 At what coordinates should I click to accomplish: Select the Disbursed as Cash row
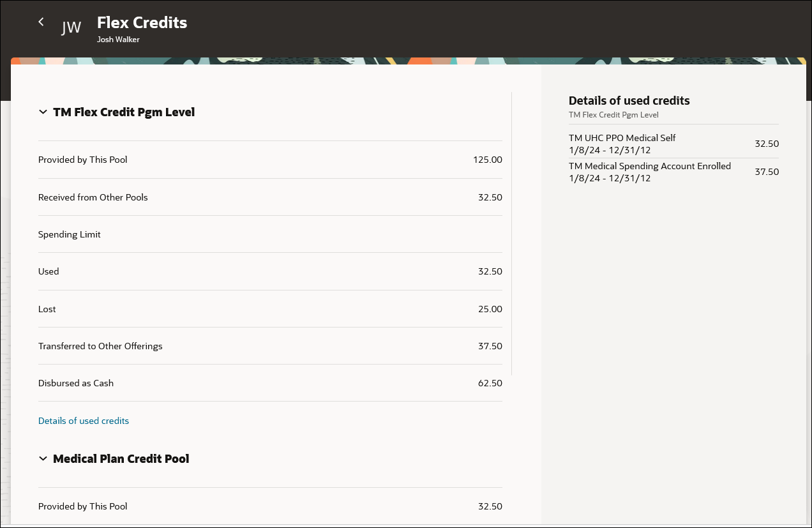270,383
